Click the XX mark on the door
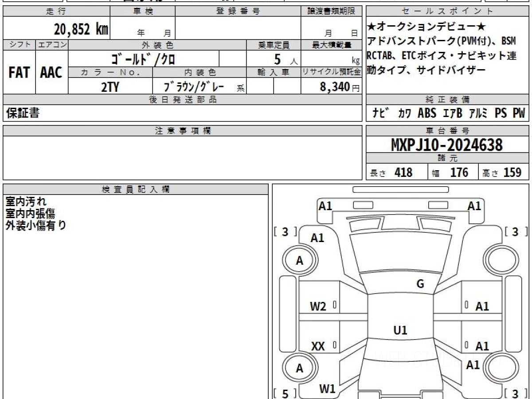 pos(318,346)
